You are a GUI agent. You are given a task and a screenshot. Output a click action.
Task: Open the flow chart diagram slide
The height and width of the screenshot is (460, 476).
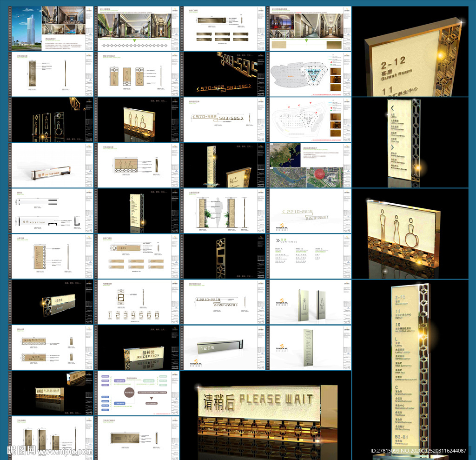[138, 393]
